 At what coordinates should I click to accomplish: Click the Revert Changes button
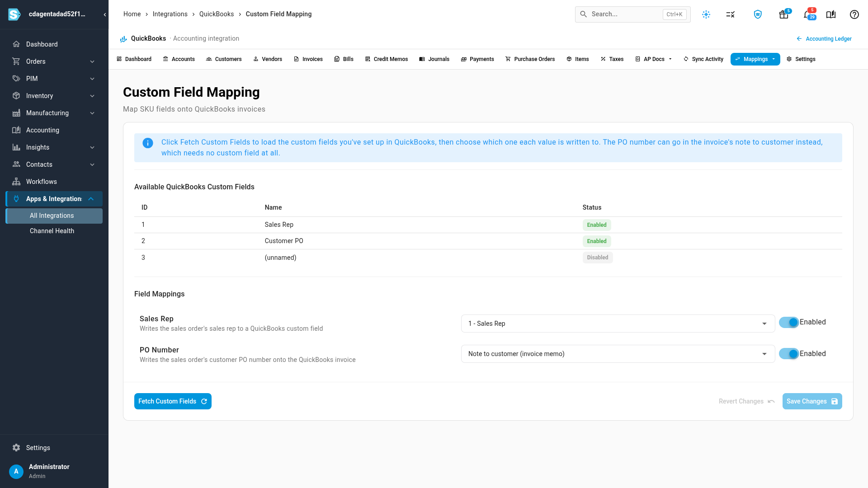coord(747,401)
